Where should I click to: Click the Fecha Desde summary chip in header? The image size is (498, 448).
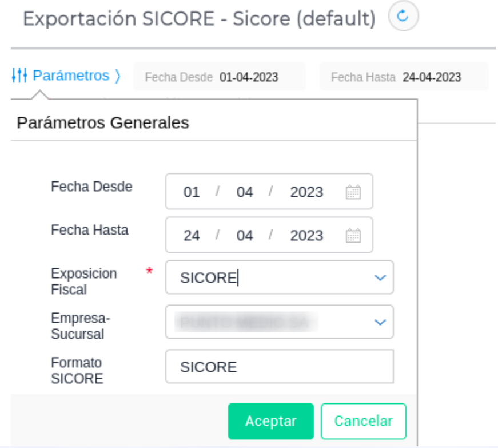(x=220, y=77)
